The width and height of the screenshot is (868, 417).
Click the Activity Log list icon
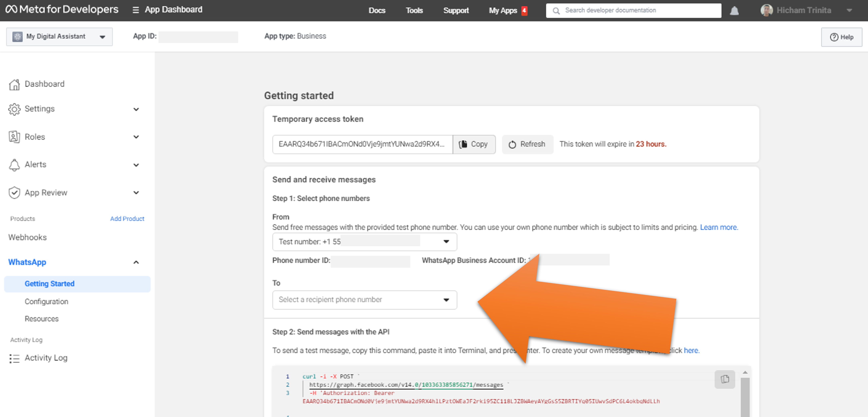(x=14, y=358)
